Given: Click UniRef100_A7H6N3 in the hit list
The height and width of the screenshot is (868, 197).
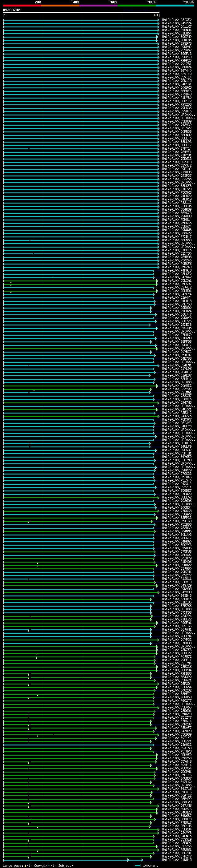Looking at the screenshot, I should [177, 338].
